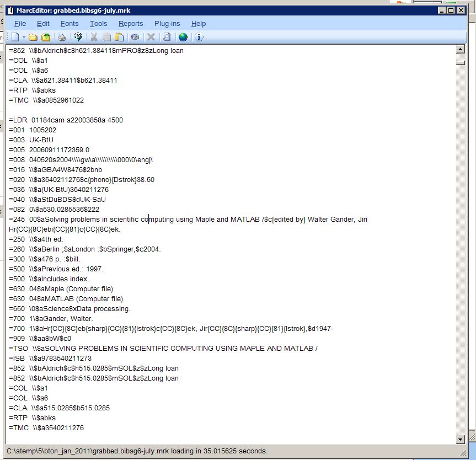Open the File menu
The width and height of the screenshot is (476, 460).
(20, 24)
